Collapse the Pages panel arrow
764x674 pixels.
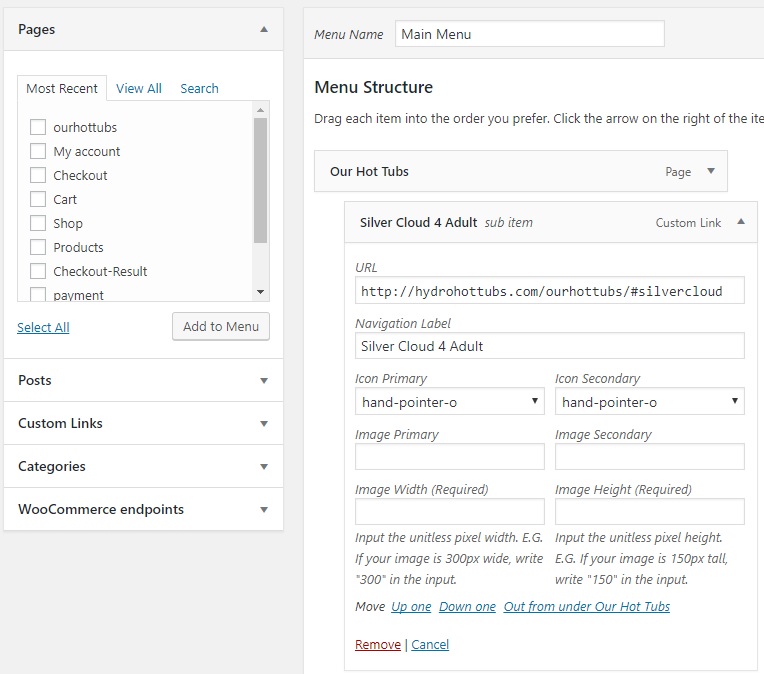264,30
